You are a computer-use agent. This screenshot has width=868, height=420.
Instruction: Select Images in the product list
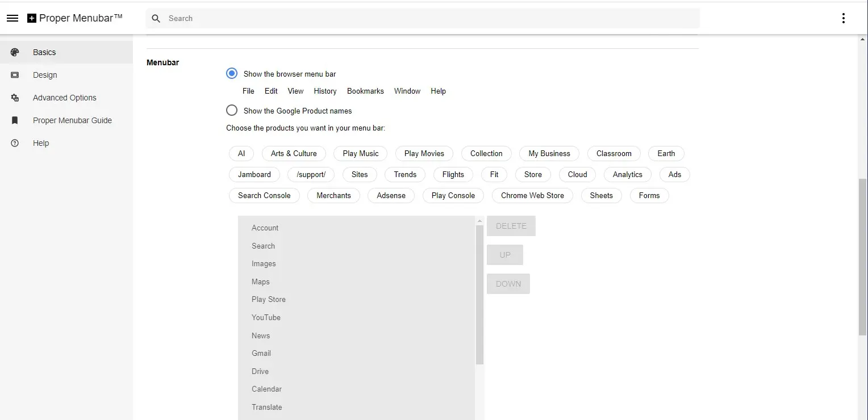(x=357, y=263)
